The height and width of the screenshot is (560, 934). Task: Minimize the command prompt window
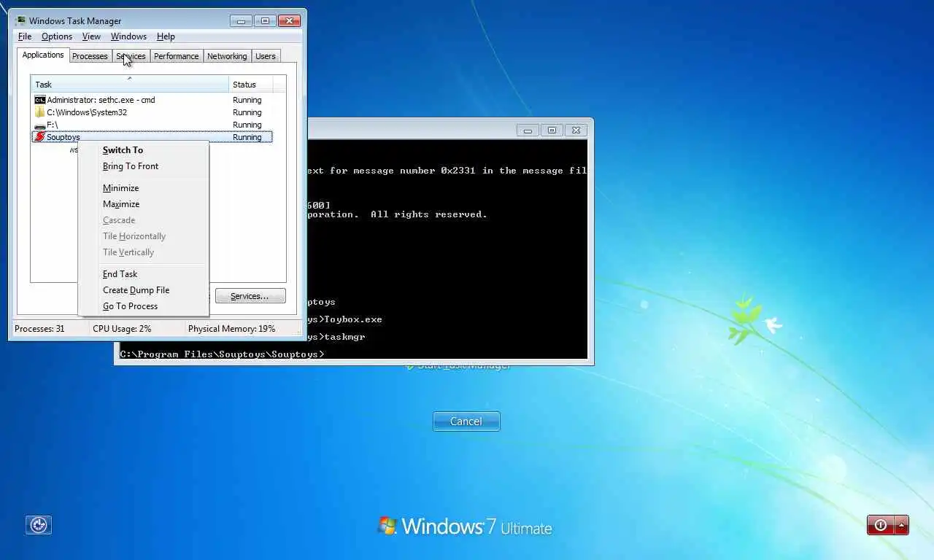pyautogui.click(x=528, y=131)
